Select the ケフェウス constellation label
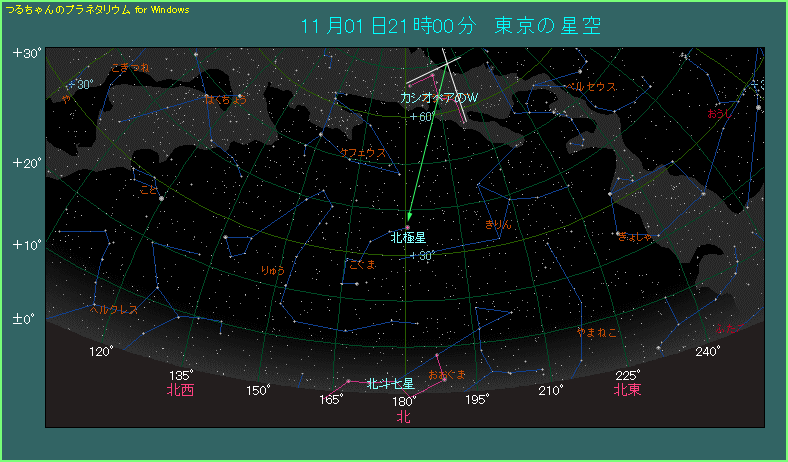Screen dimensions: 788x462 (x=363, y=153)
